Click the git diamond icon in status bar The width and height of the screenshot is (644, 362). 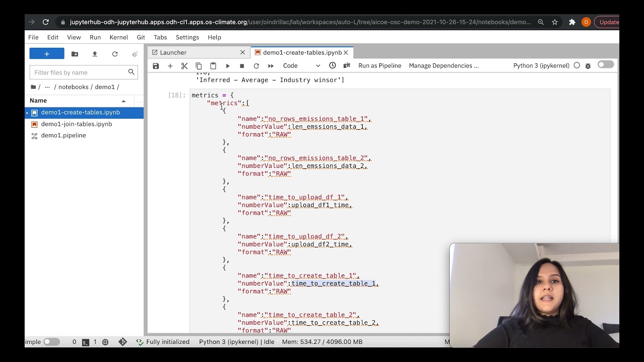pyautogui.click(x=123, y=342)
